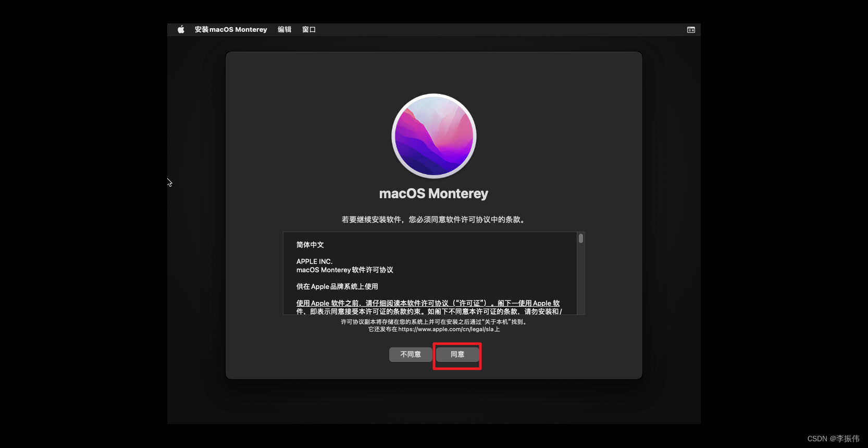Click the 供在 Apple 品牌系统上使用 line
Screen dimensions: 868x448
337,286
